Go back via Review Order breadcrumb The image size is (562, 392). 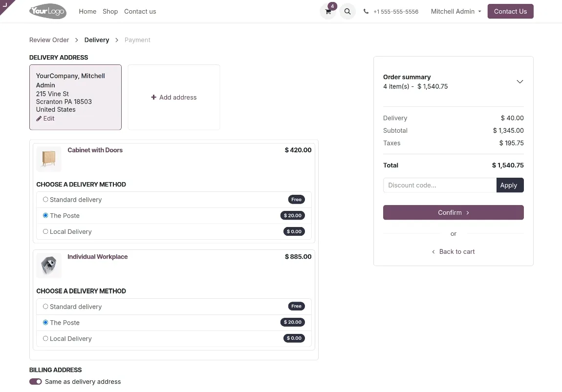click(49, 40)
